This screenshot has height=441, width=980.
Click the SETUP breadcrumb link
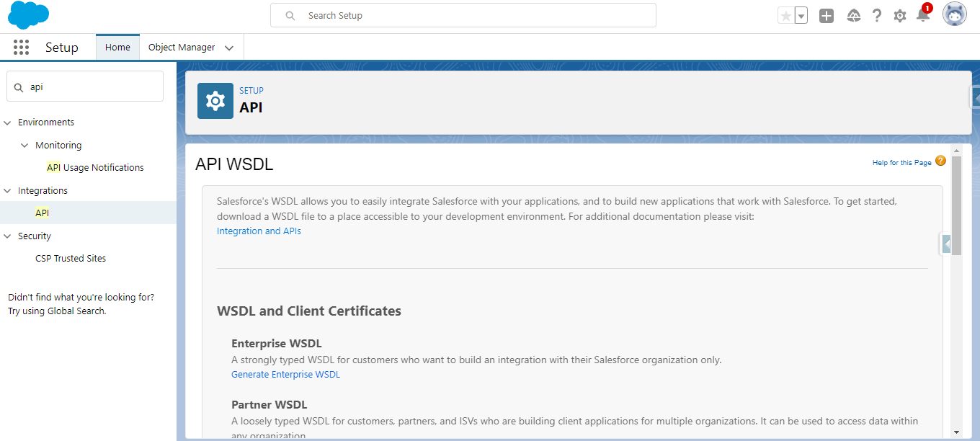[251, 91]
